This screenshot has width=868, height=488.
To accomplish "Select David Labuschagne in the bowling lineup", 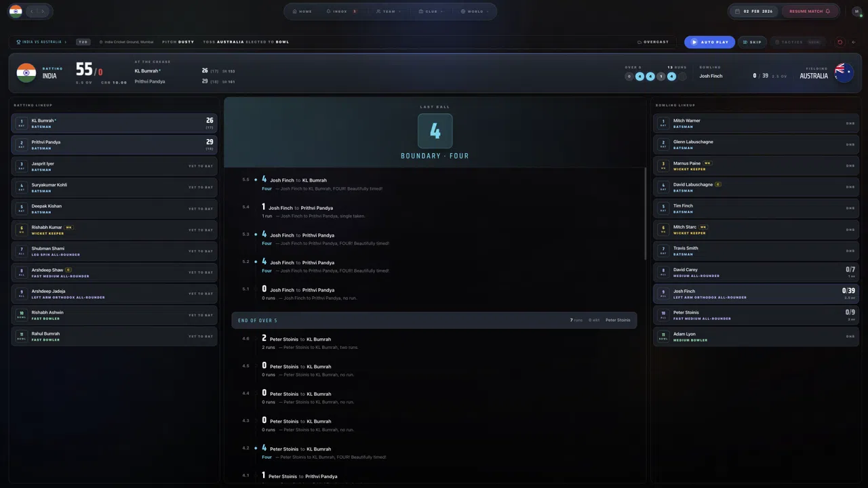I will [756, 187].
